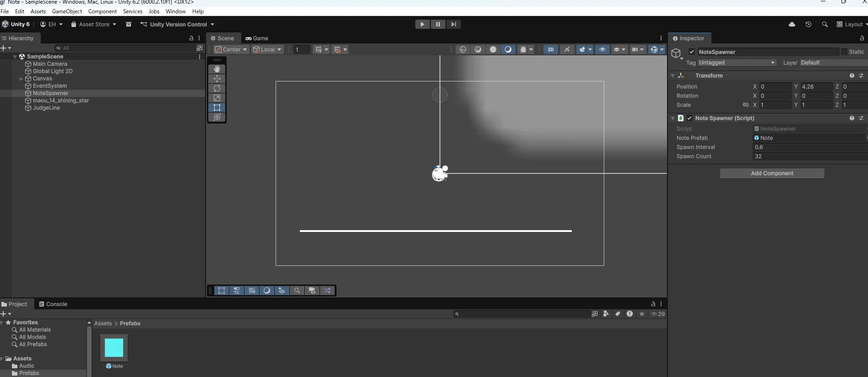Open the Undo History icon
This screenshot has height=377, width=868.
(808, 24)
